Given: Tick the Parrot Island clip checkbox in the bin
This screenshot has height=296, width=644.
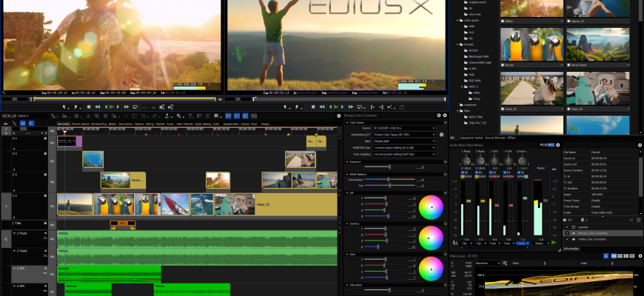Looking at the screenshot, I should click(568, 65).
